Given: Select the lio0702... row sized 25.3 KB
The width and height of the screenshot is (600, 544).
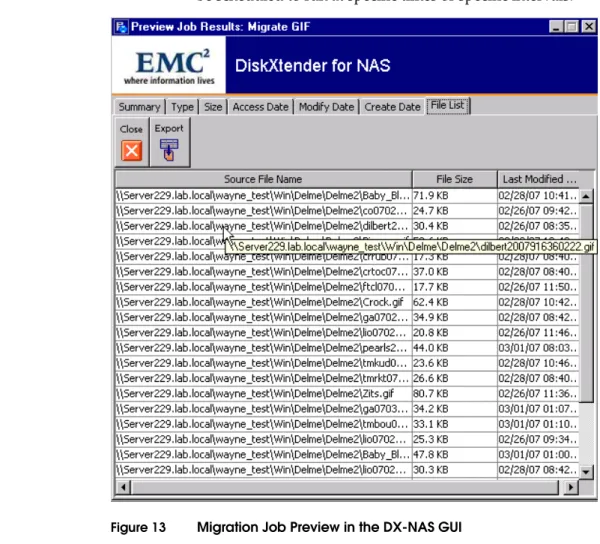Looking at the screenshot, I should pos(347,439).
